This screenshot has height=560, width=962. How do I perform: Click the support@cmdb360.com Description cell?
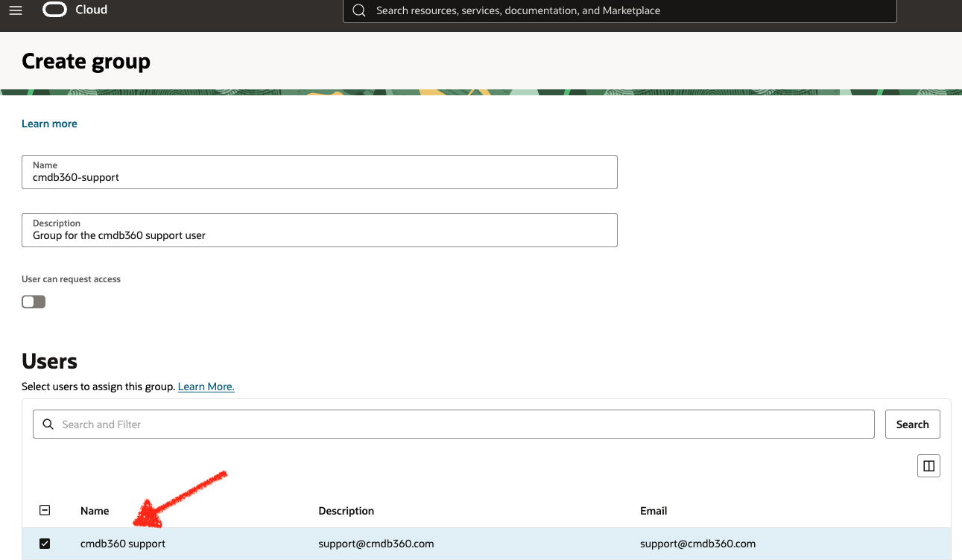point(376,544)
